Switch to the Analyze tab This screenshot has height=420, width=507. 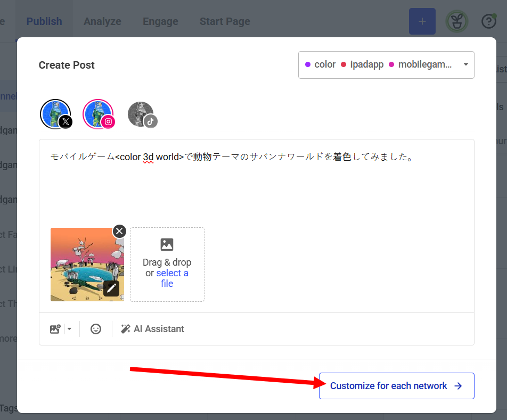tap(102, 21)
